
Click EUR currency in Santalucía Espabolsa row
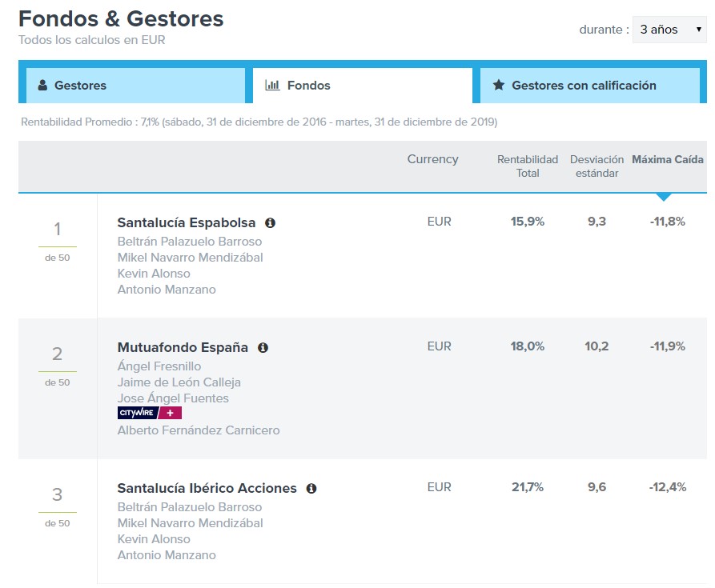tap(439, 222)
